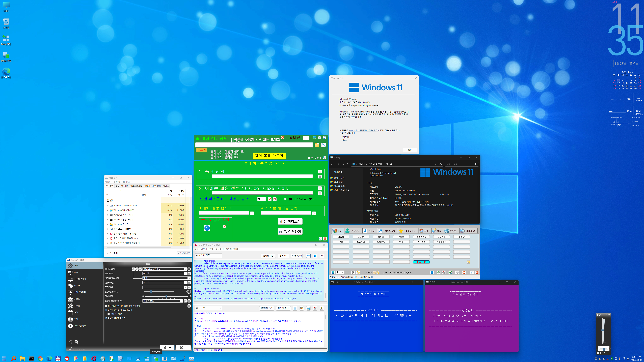Open the 방문하기 menu in translator
Screen dimensions: 644x362
220,249
